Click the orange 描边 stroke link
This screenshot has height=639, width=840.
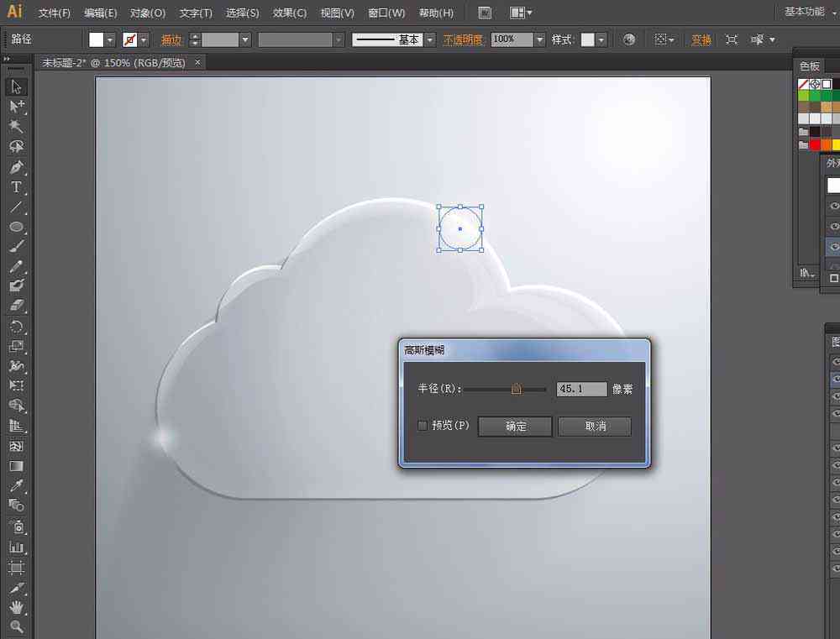(x=171, y=40)
